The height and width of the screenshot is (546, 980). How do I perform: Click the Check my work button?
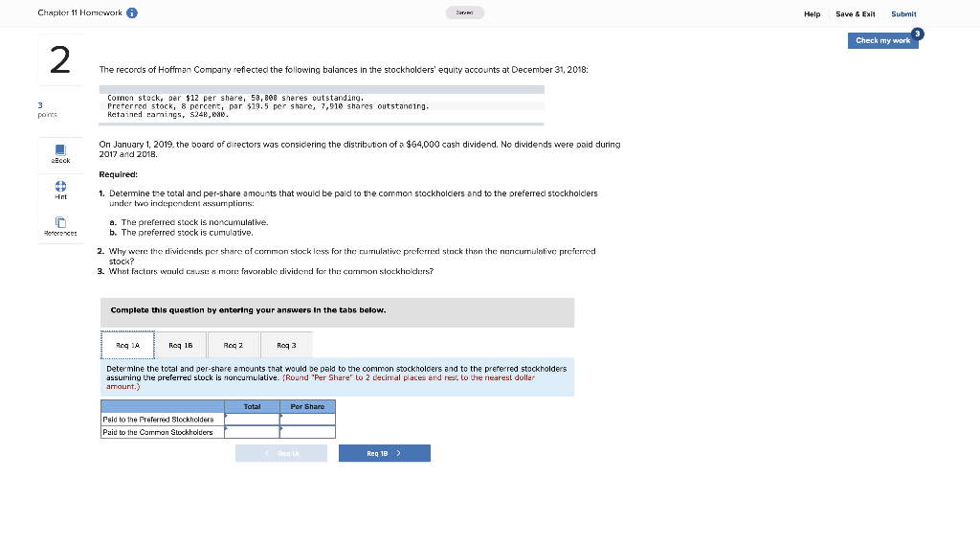[882, 40]
